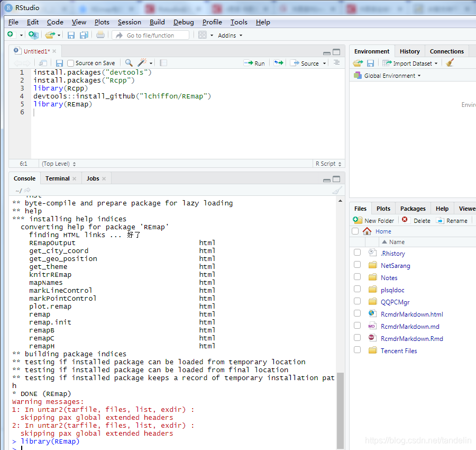This screenshot has height=450, width=476.
Task: Open the New File dropdown arrow
Action: [x=21, y=35]
